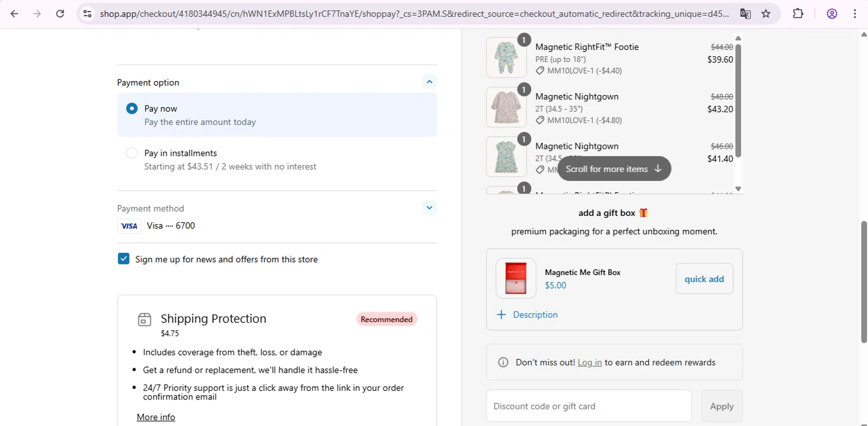Open the teal Magnetic Nightgown thumbnail
868x426 pixels.
click(x=506, y=157)
